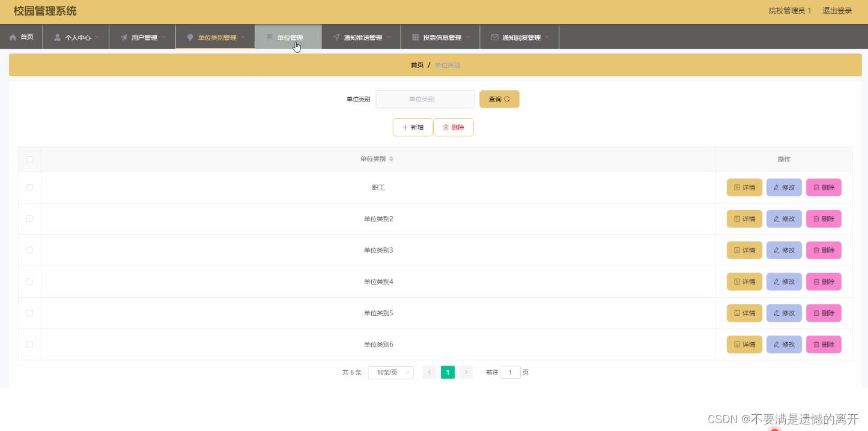Select all rows with header checkbox
Viewport: 868px width, 431px height.
point(30,159)
